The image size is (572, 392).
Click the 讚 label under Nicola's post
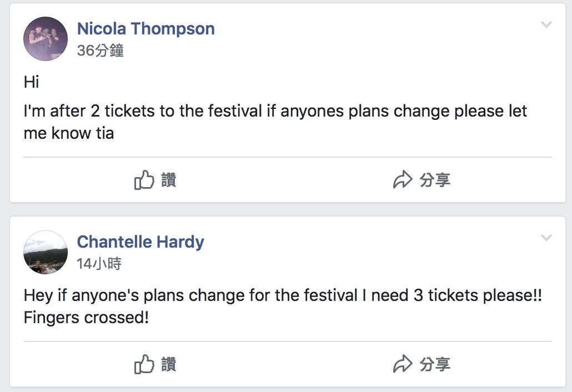tap(168, 180)
